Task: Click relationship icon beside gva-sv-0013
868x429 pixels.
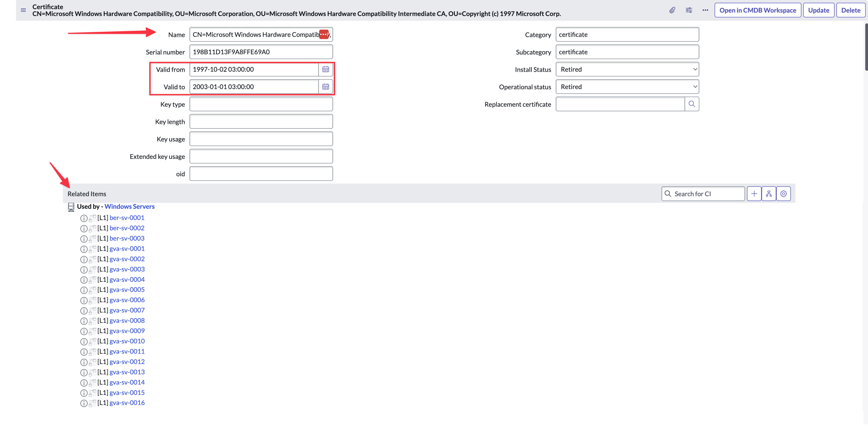Action: tap(93, 372)
